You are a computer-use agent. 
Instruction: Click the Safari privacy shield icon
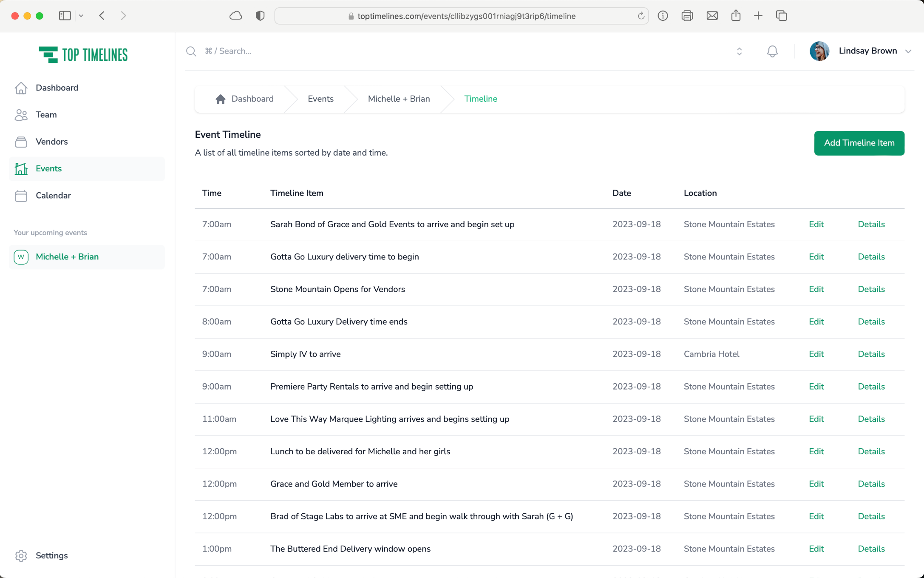point(260,16)
